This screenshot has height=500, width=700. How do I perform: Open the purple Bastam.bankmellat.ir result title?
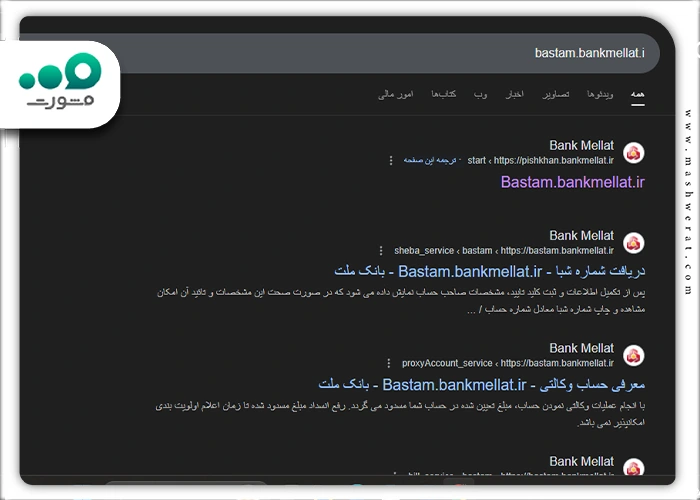coord(573,182)
